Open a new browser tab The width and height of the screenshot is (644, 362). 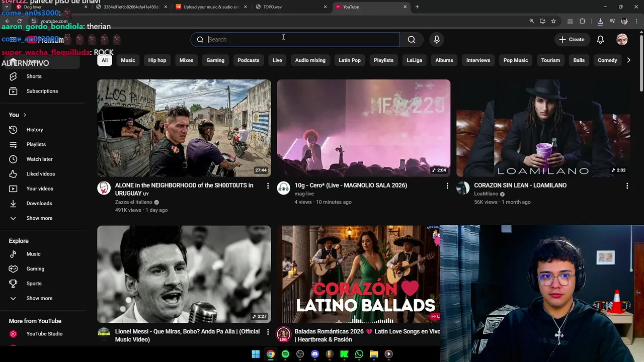click(417, 7)
